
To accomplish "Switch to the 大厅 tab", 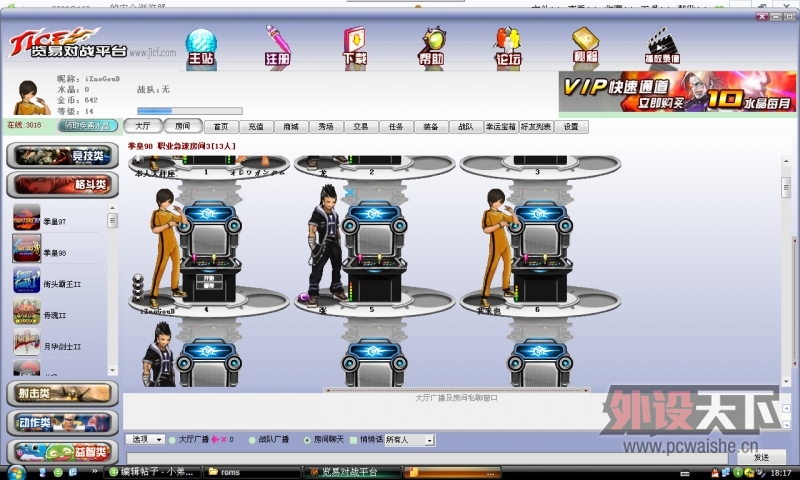I will (143, 126).
